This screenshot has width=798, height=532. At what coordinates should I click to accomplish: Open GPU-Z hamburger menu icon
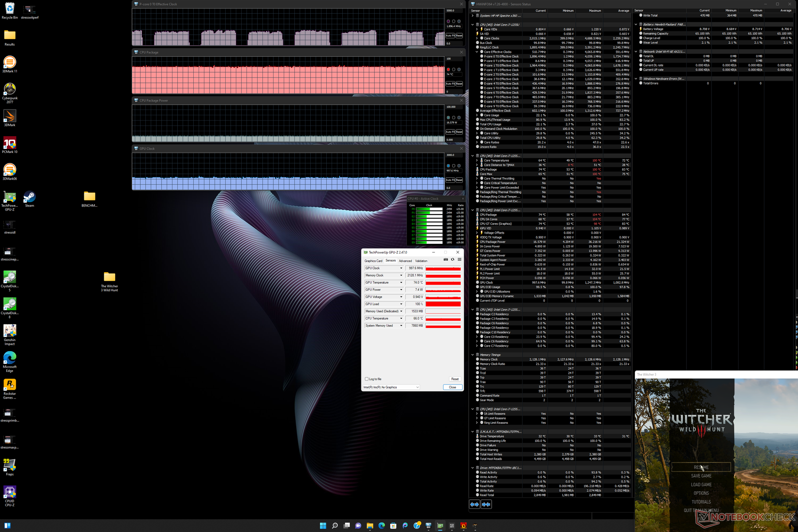[459, 260]
